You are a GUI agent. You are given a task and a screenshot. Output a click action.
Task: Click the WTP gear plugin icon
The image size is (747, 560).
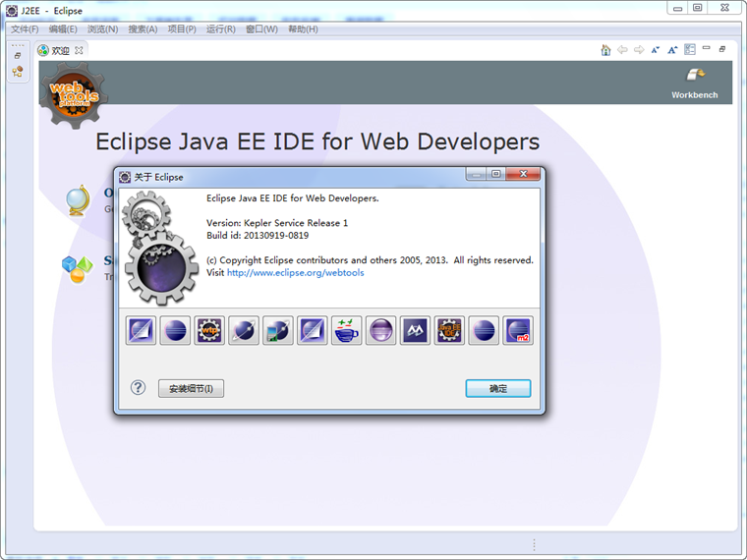click(x=209, y=330)
